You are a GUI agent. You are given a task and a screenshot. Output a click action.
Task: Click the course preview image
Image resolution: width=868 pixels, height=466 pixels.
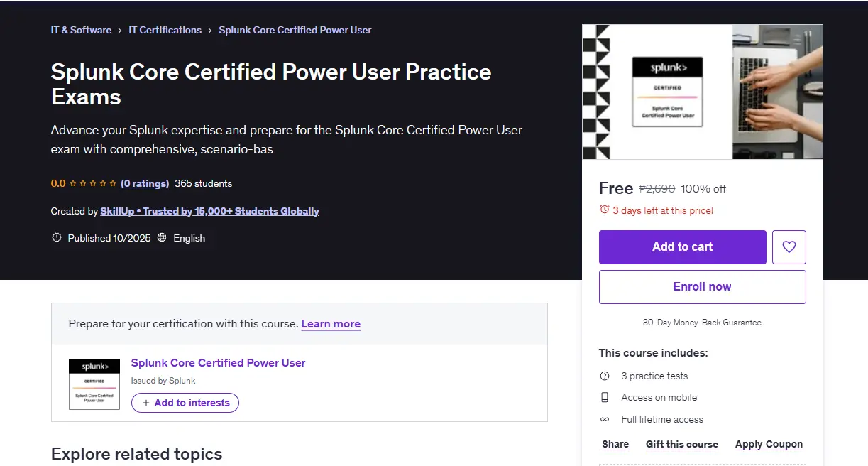703,92
